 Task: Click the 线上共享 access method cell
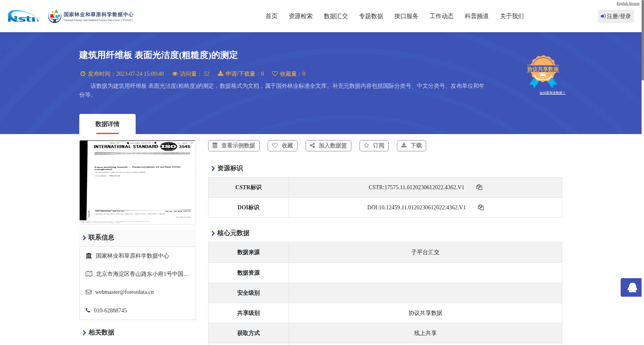click(425, 333)
